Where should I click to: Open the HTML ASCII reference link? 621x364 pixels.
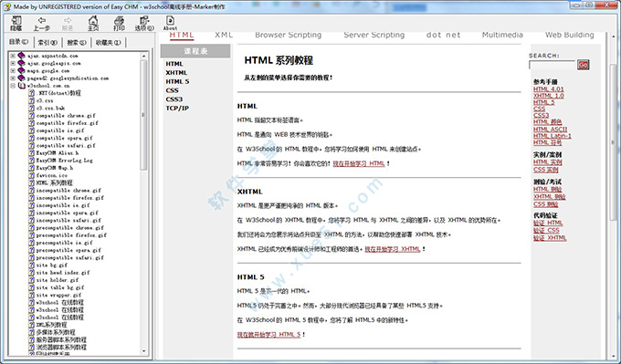coord(550,129)
